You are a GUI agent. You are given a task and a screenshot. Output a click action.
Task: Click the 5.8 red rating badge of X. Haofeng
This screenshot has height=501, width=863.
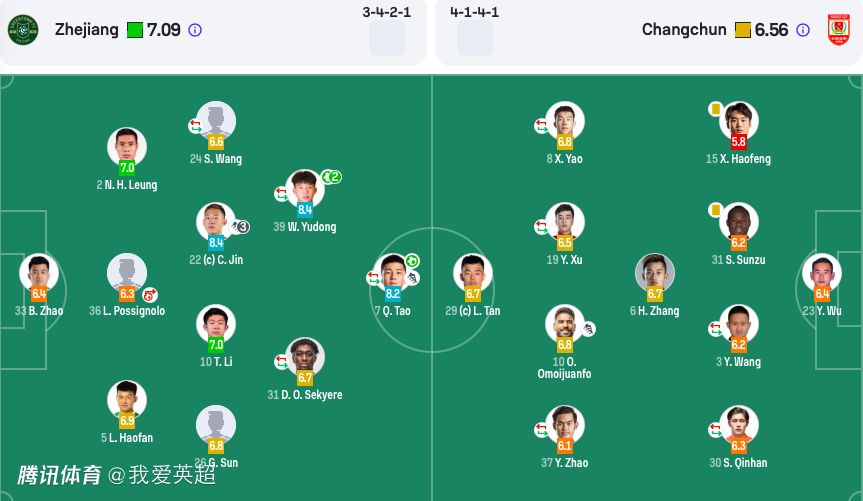(739, 142)
